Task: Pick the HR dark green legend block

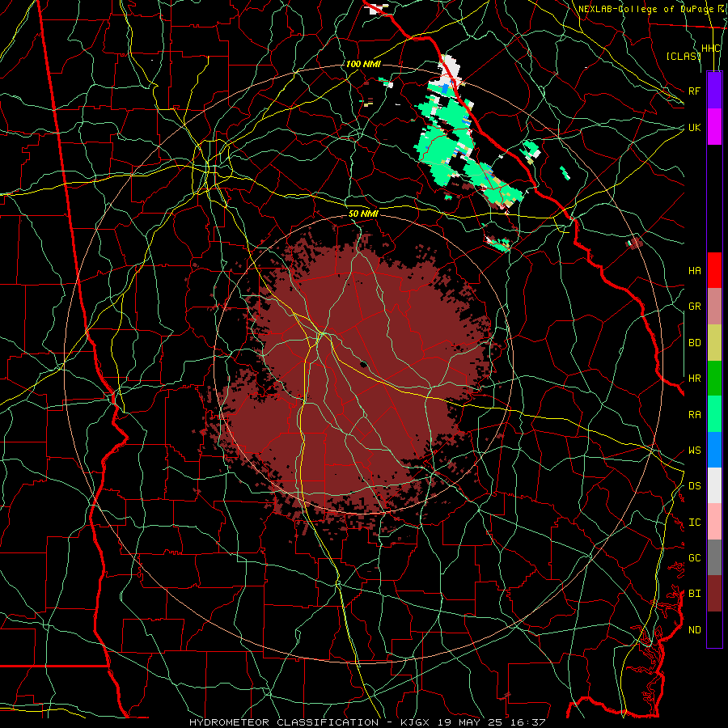Action: (714, 379)
